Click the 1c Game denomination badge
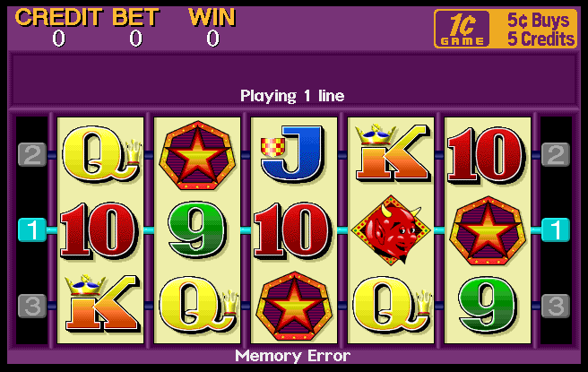588x372 pixels. 462,29
